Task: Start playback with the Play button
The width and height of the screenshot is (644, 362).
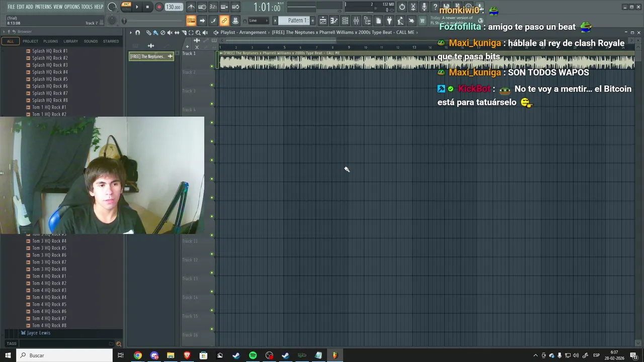Action: 137,7
